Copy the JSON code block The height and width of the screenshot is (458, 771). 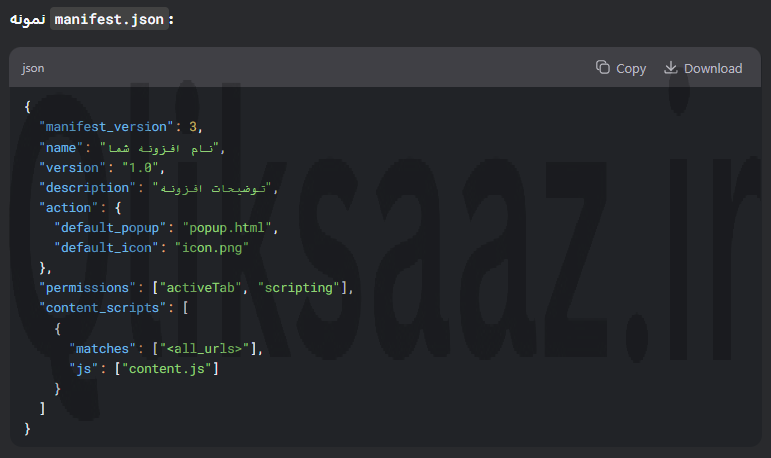pyautogui.click(x=621, y=68)
